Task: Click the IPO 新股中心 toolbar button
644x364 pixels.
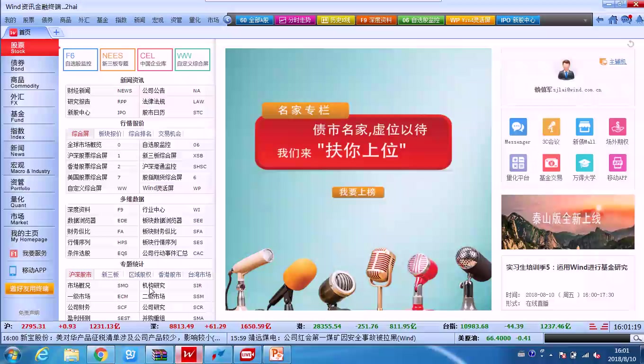Action: (518, 20)
